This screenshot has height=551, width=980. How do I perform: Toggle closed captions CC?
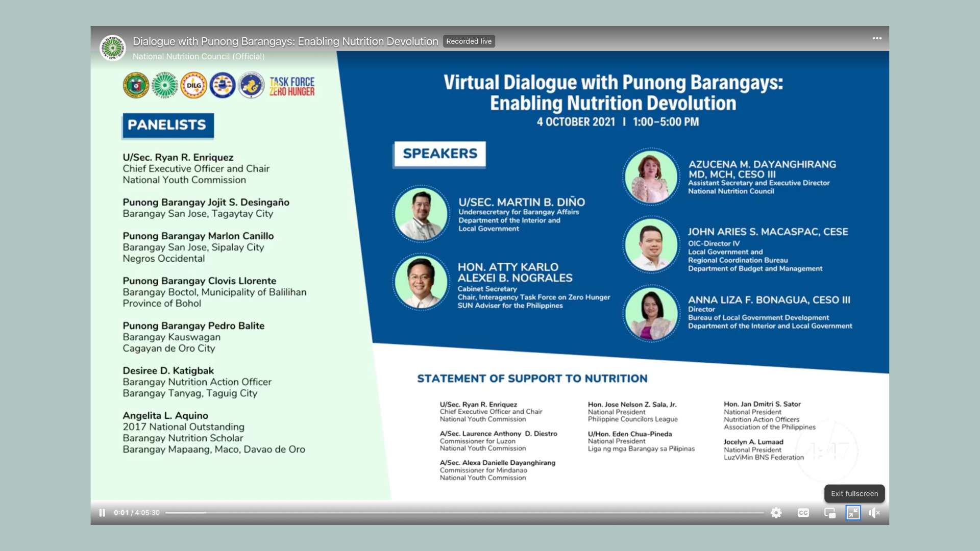[x=803, y=513]
